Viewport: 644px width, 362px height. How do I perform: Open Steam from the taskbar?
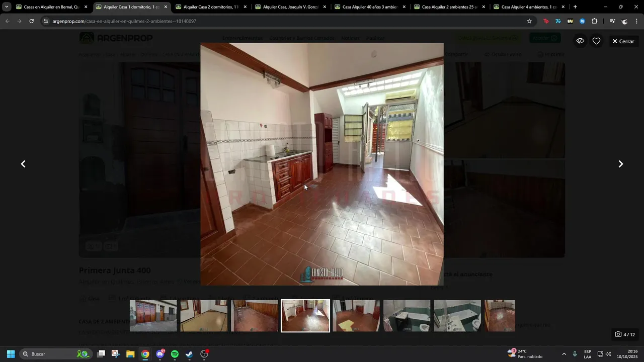pyautogui.click(x=189, y=354)
